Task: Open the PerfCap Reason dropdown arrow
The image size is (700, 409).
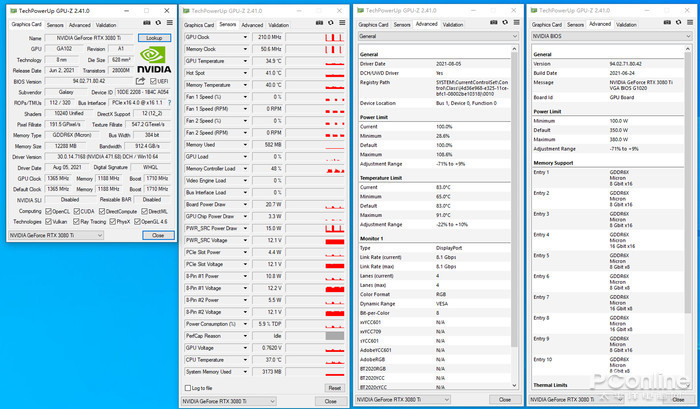Action: 245,336
